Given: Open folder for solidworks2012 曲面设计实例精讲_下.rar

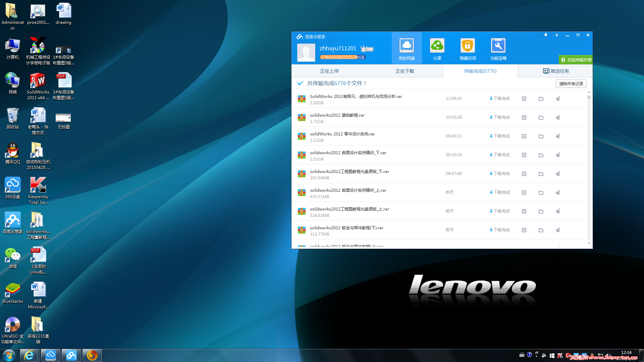Looking at the screenshot, I should pyautogui.click(x=541, y=155).
